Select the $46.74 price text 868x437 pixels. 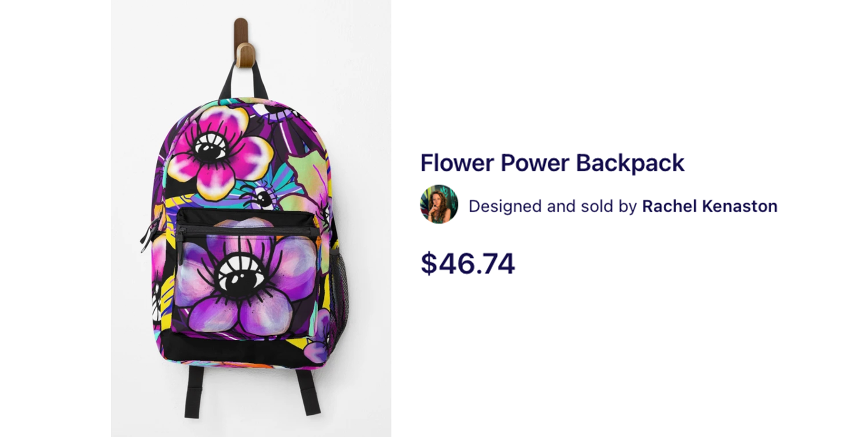click(467, 263)
